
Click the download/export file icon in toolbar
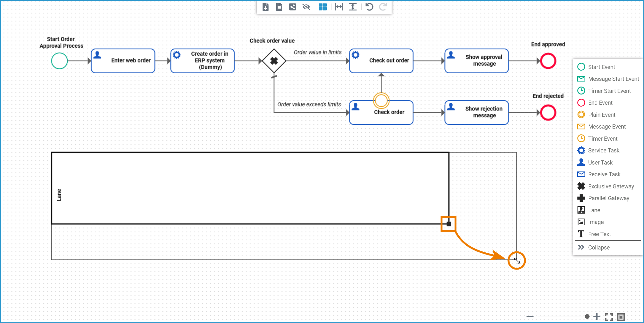[x=265, y=7]
